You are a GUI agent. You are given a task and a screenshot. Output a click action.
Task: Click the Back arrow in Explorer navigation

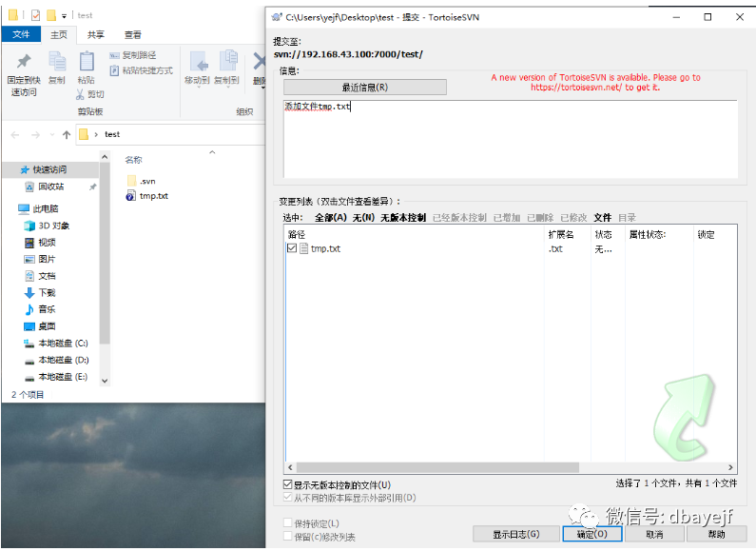[x=15, y=134]
